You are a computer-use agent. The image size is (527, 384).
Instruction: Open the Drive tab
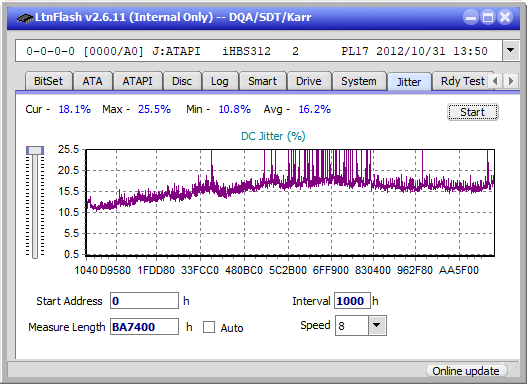pyautogui.click(x=309, y=81)
